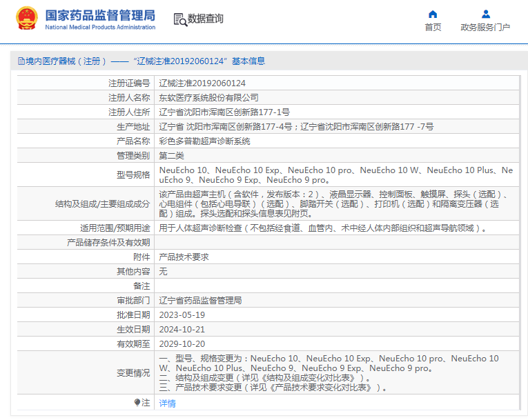Click the 数据查询 magnifier document icon
This screenshot has height=420, width=528.
[179, 19]
